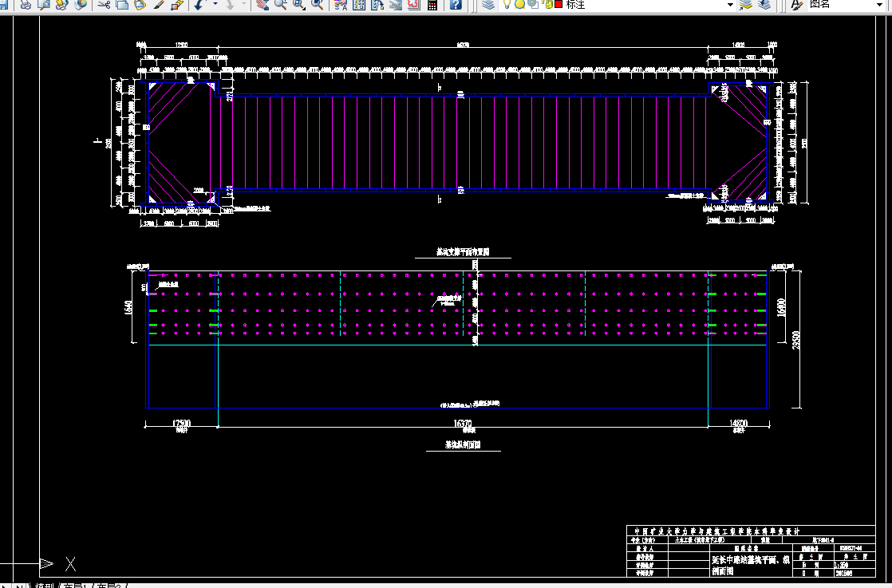Click Make Object's Layer Current icon

[x=746, y=5]
